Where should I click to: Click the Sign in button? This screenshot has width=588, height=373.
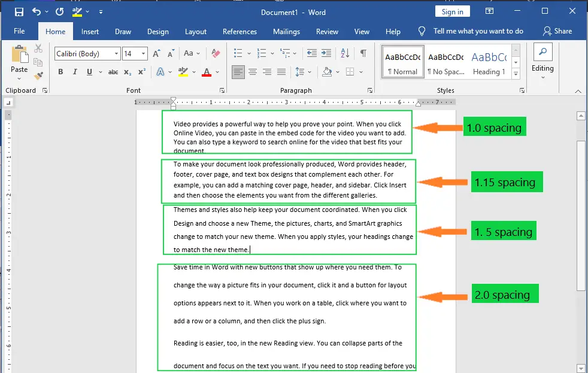point(452,11)
